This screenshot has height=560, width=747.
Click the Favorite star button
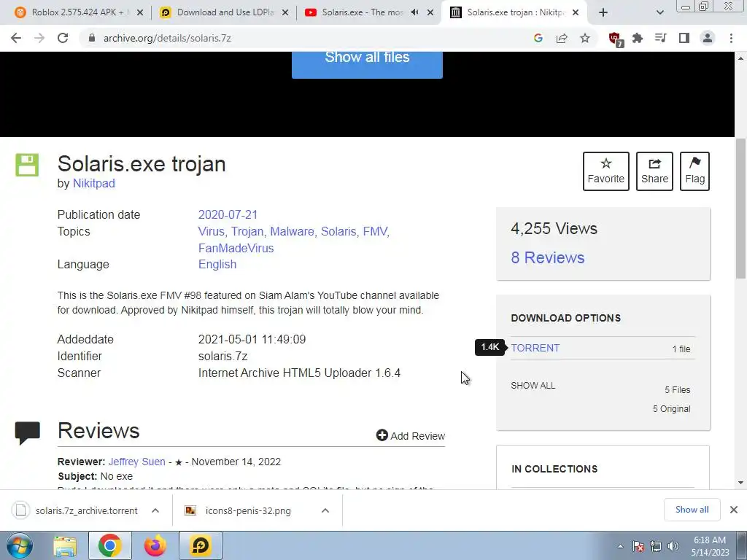click(x=606, y=171)
